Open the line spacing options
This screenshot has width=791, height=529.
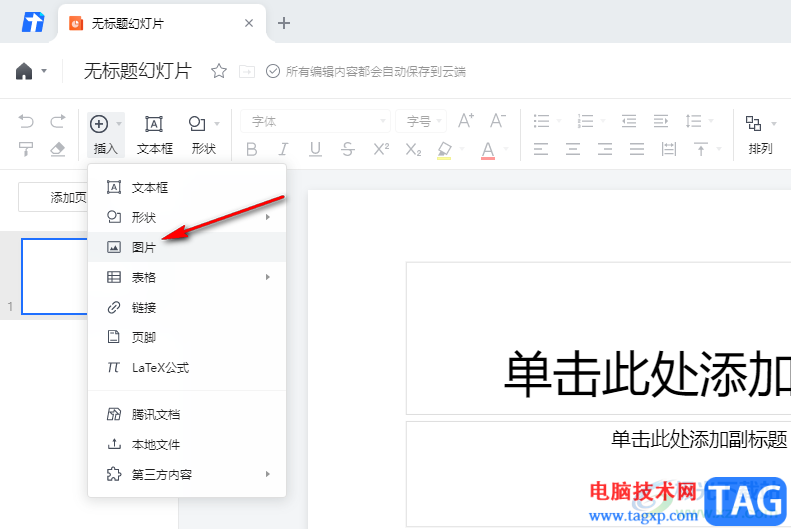pyautogui.click(x=693, y=121)
